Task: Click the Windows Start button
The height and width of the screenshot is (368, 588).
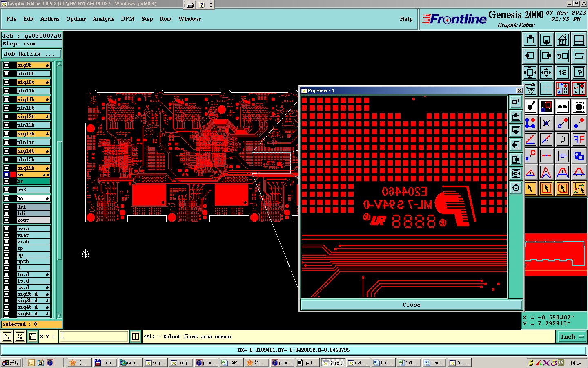Action: [x=11, y=363]
